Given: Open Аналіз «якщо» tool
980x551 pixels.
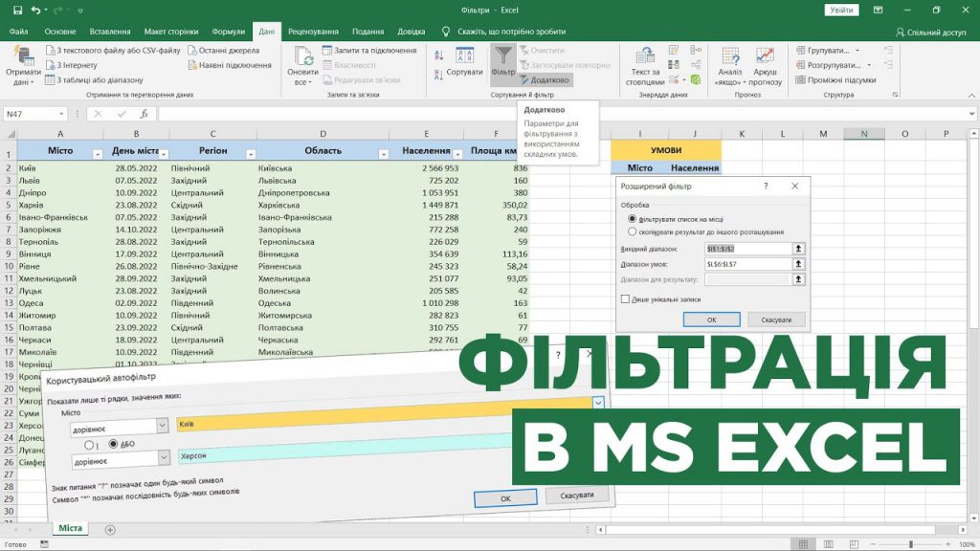Looking at the screenshot, I should pyautogui.click(x=729, y=63).
